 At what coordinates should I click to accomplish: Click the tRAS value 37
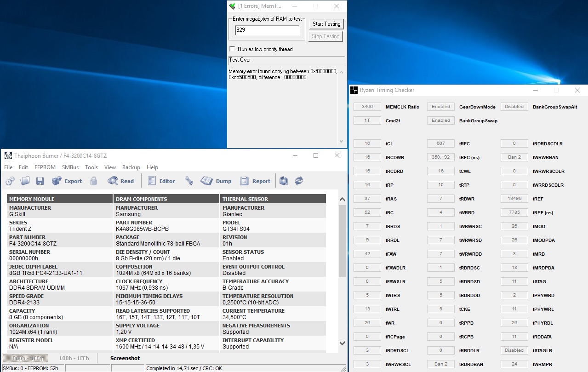click(x=367, y=199)
